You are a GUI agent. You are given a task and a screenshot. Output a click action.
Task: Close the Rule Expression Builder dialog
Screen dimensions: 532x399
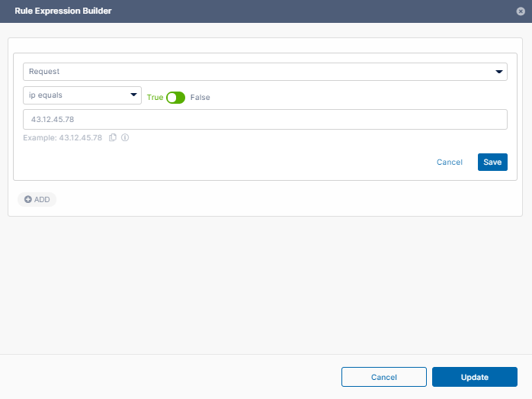(x=521, y=11)
